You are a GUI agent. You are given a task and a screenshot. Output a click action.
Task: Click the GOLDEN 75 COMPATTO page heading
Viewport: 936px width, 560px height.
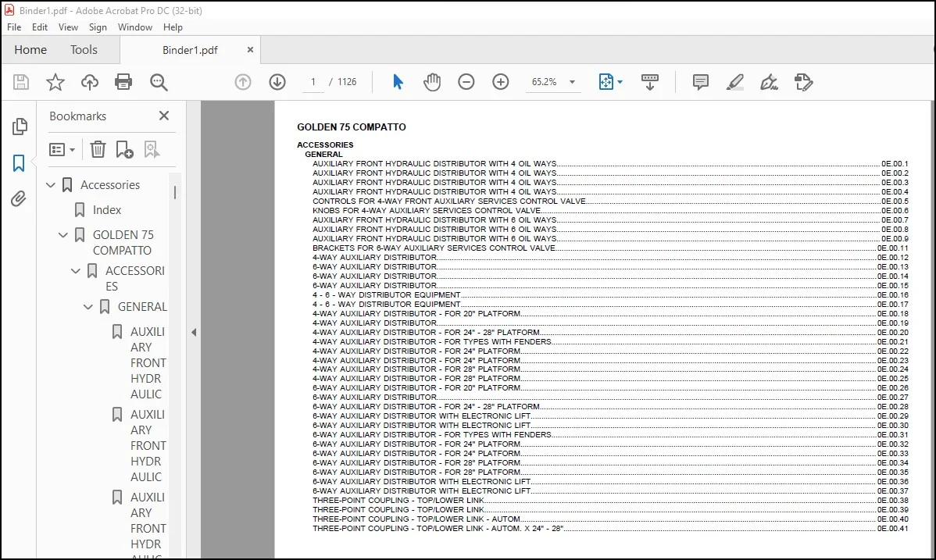(351, 127)
